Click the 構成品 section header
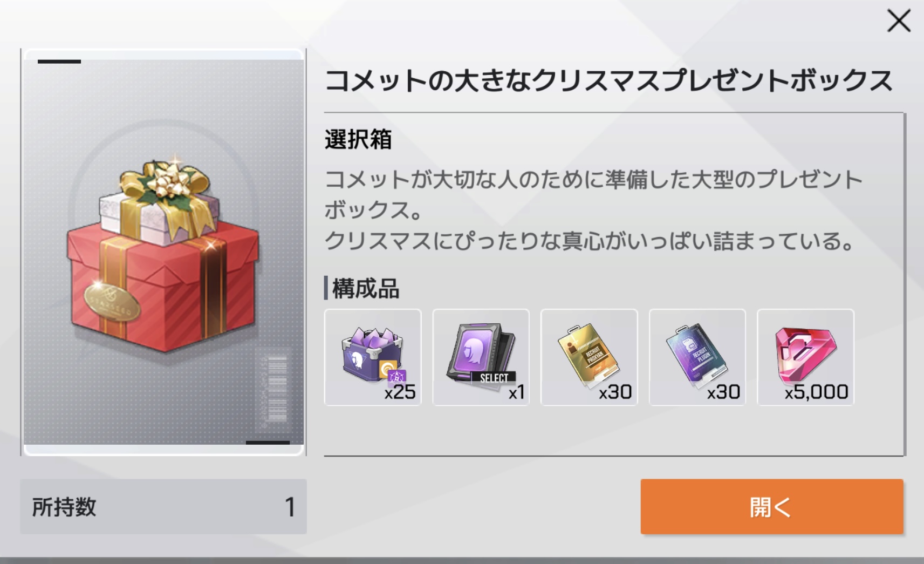The height and width of the screenshot is (564, 924). (365, 289)
